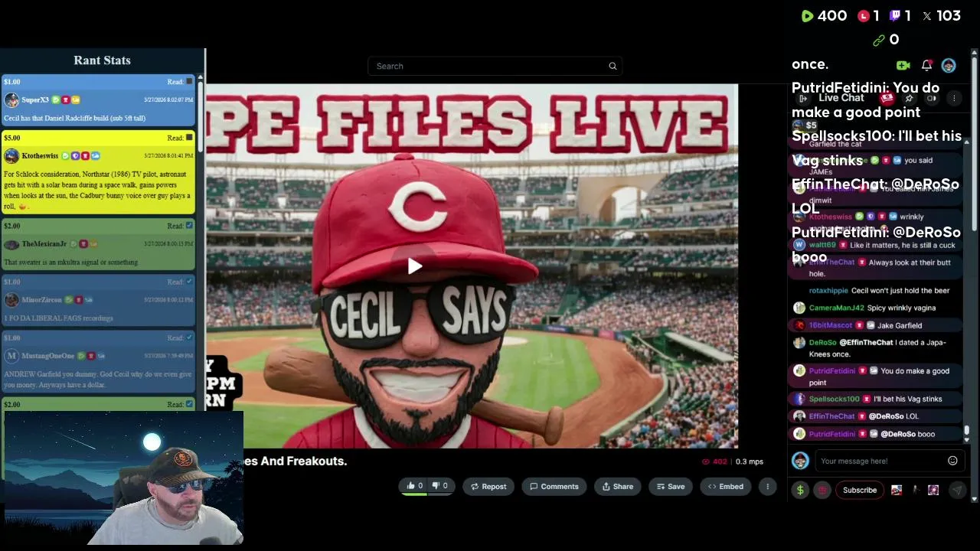Open the notifications bell

pos(926,66)
